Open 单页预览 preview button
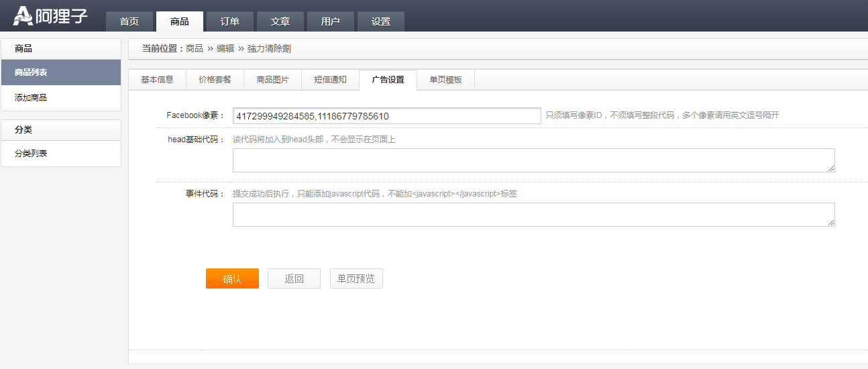The height and width of the screenshot is (369, 868). pyautogui.click(x=356, y=279)
